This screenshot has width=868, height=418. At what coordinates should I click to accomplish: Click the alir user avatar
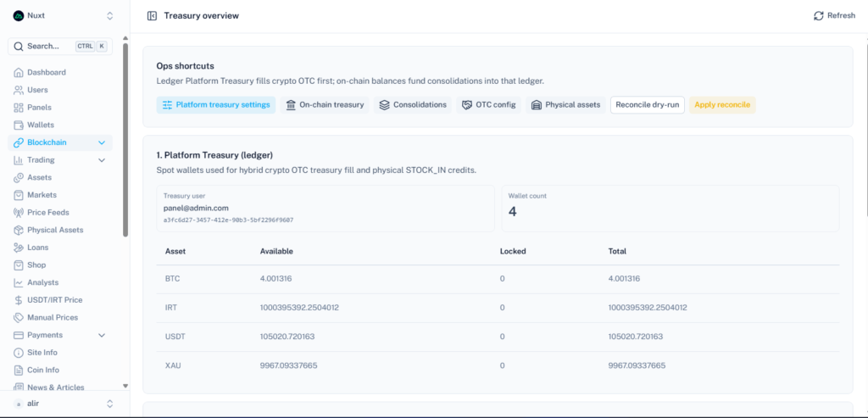click(19, 404)
